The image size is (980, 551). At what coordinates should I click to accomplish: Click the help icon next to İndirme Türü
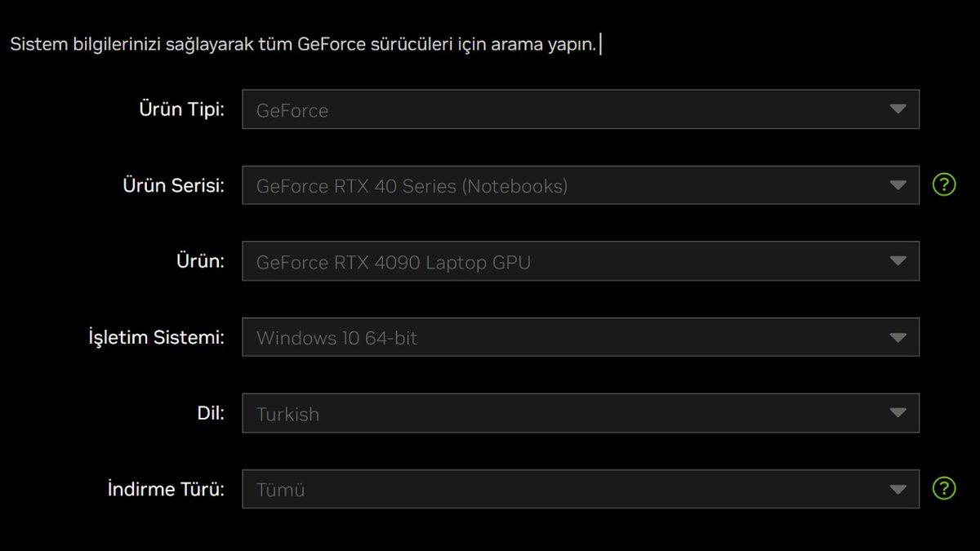point(943,489)
